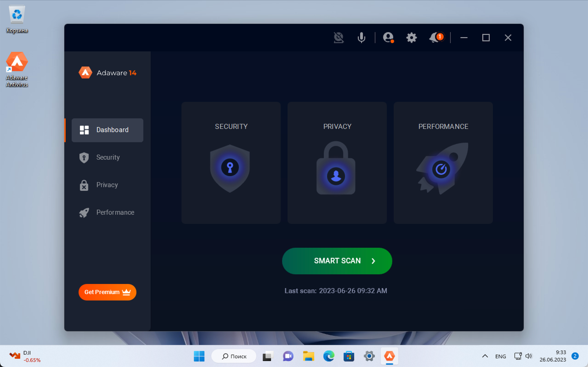The height and width of the screenshot is (367, 588).
Task: Launch Microsoft Edge from the taskbar
Action: coord(329,356)
